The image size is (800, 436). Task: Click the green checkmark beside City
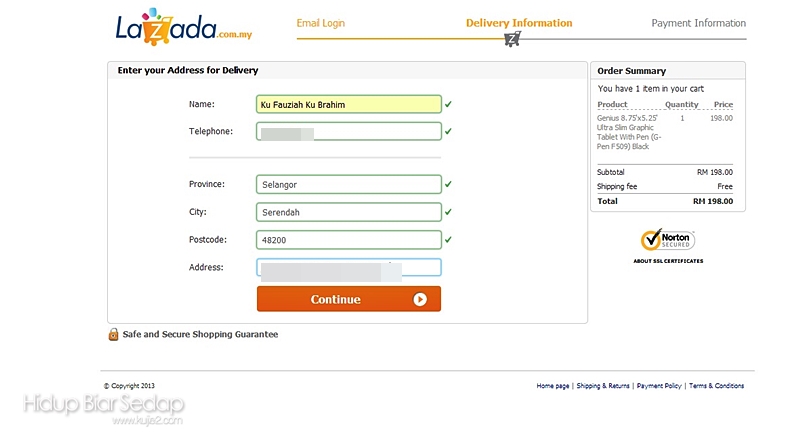pyautogui.click(x=449, y=212)
